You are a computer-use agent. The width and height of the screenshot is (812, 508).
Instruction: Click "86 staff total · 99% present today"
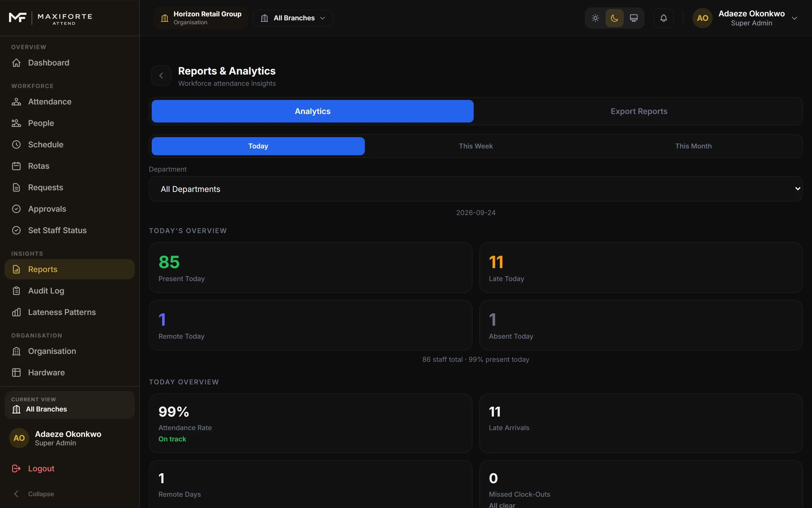(x=476, y=360)
